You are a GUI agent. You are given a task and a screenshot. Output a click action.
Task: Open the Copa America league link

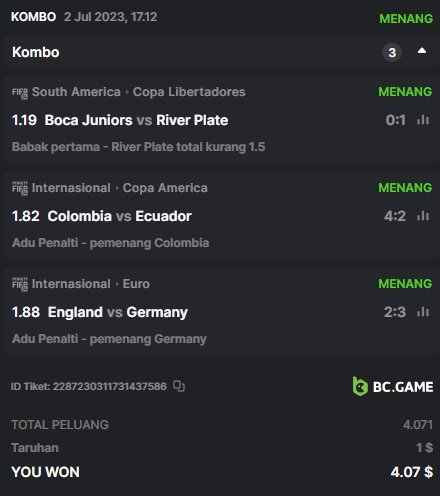click(x=165, y=188)
